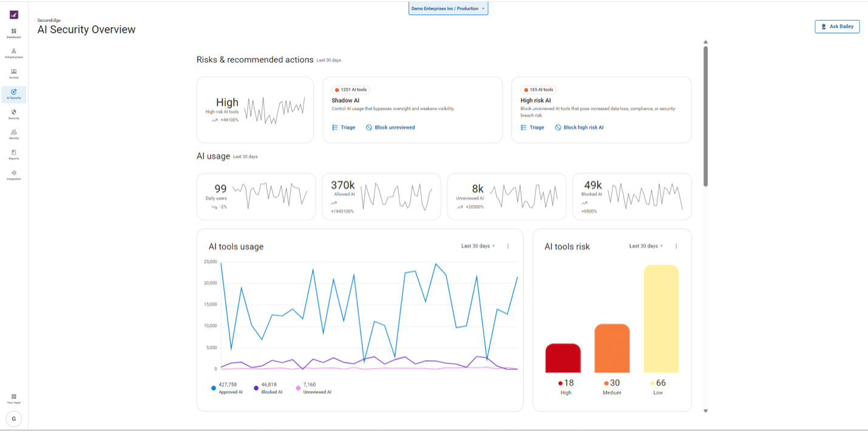
Task: Open the Integration sidebar icon
Action: (14, 175)
